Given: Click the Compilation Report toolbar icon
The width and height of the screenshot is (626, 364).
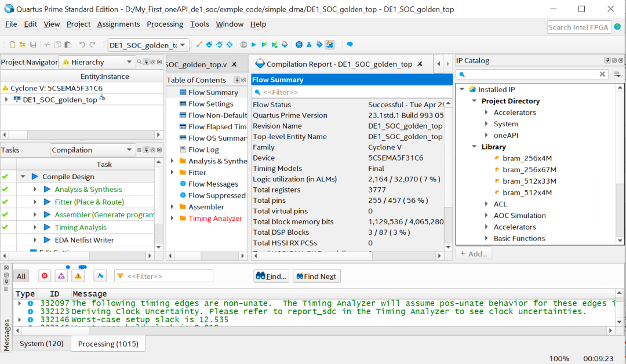Looking at the screenshot, I should coord(285,45).
